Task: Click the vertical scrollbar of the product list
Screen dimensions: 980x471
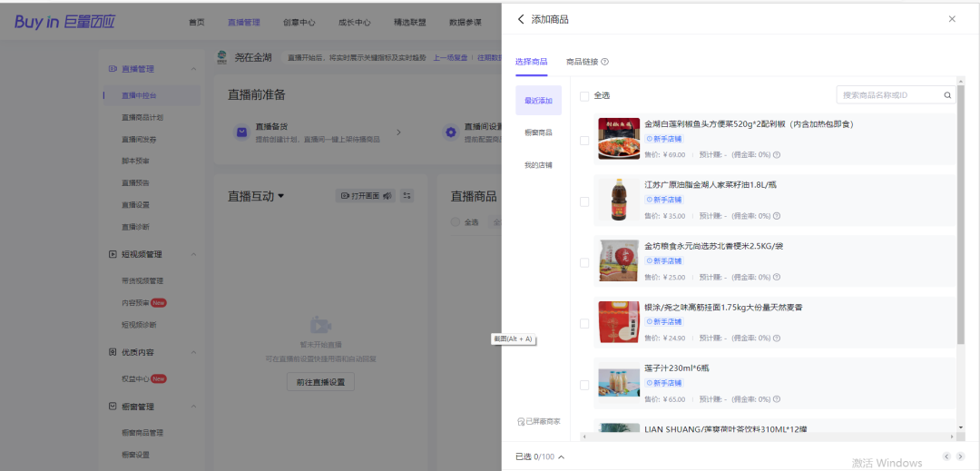Action: tap(961, 218)
